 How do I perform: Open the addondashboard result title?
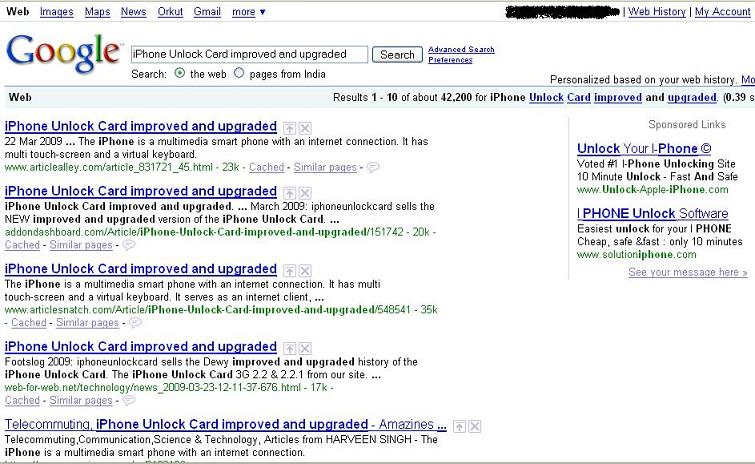[141, 191]
